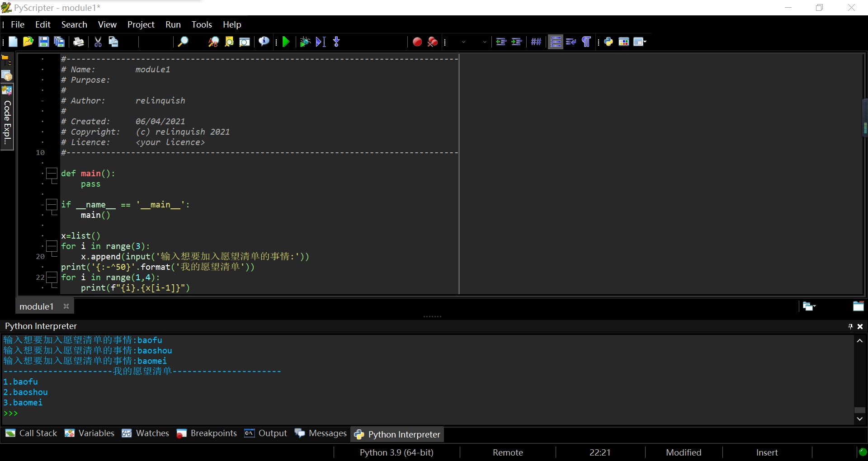
Task: Open the layouts window dropdown icon
Action: 640,42
